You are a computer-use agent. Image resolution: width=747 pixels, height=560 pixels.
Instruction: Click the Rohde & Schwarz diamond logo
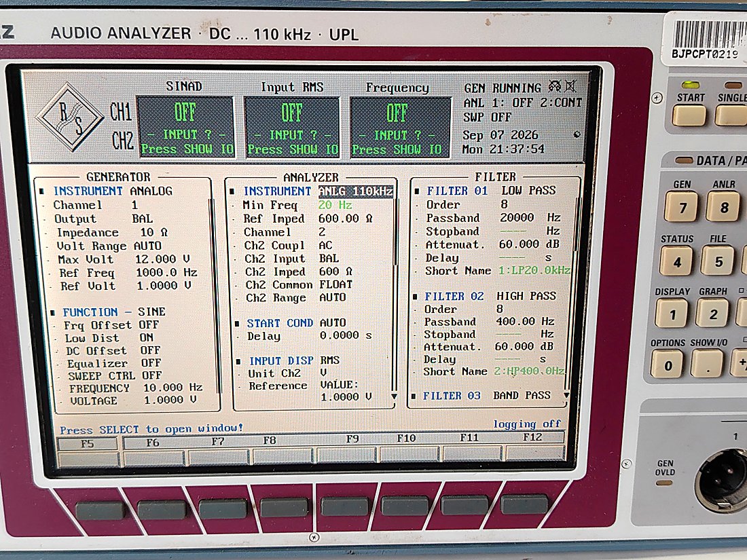[70, 117]
